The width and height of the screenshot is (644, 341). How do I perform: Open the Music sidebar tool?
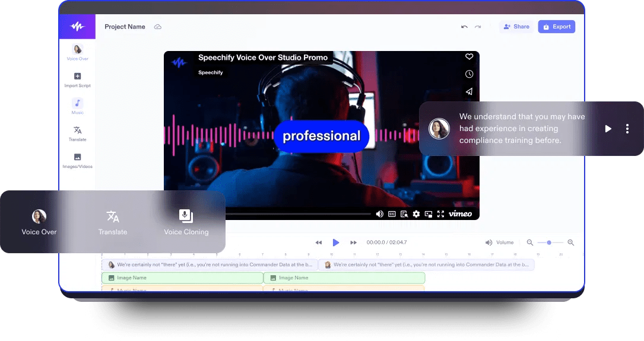[78, 106]
